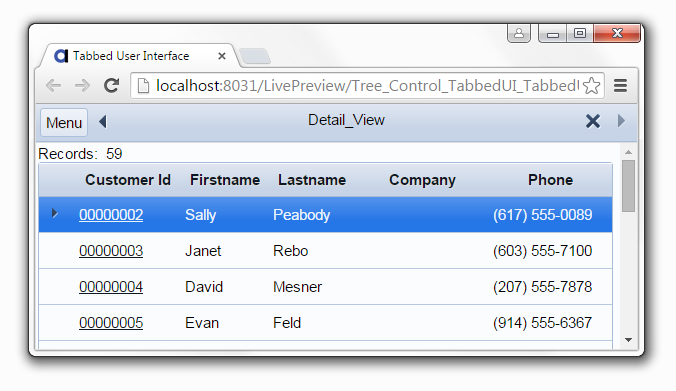676x391 pixels.
Task: Go to previous panel with left triangle
Action: click(x=103, y=122)
